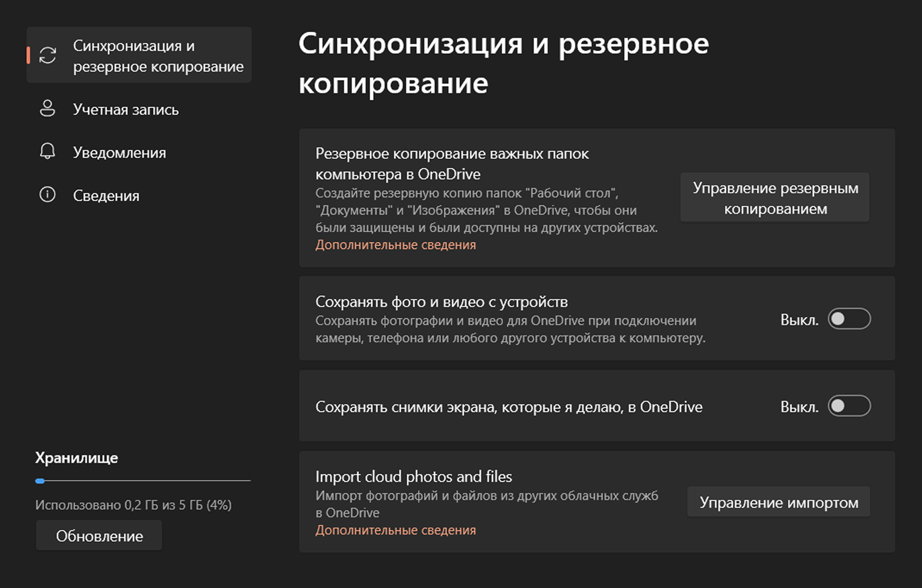Screen dimensions: 922x588
Task: Click the Import cloud photos and files heading
Action: point(414,476)
